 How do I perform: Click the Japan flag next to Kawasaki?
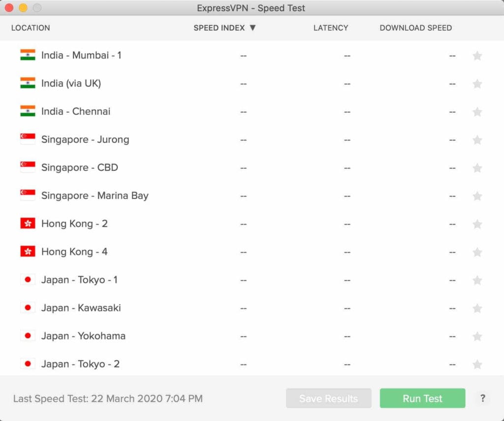pos(28,308)
